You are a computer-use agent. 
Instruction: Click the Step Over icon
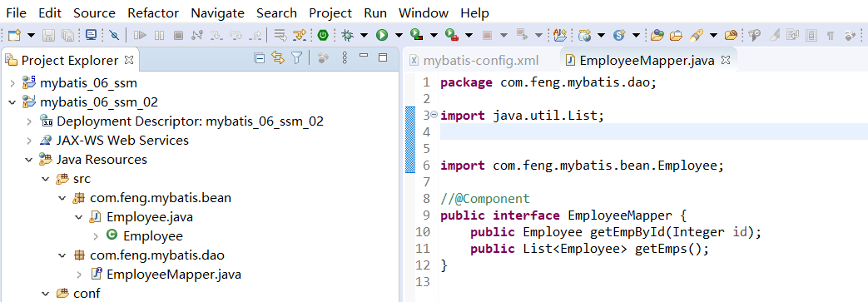[236, 36]
